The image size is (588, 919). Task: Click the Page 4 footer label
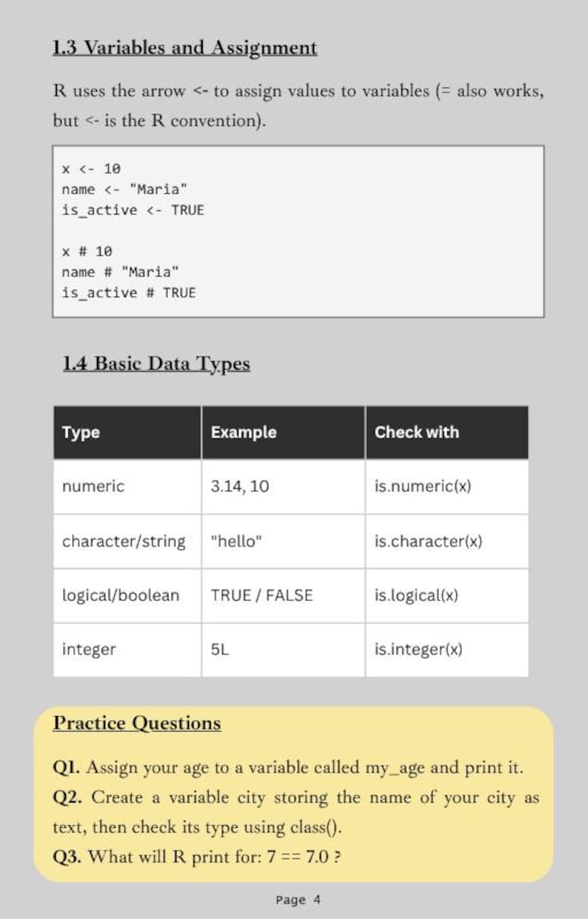click(298, 900)
